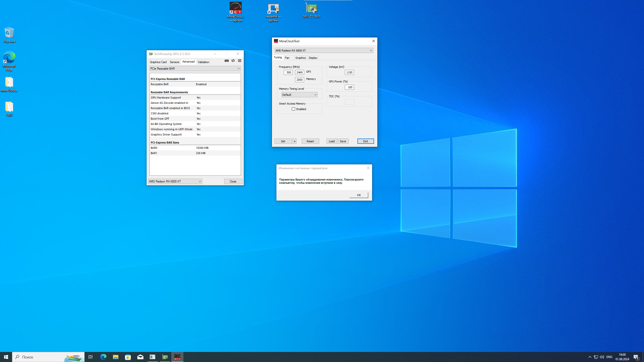
Task: Switch to the Sensors tab in GPU-Z
Action: tap(174, 62)
